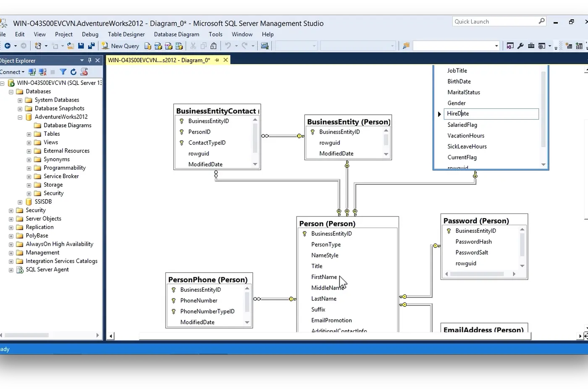The height and width of the screenshot is (392, 588).
Task: Expand the Programmability folder node
Action: (x=29, y=168)
